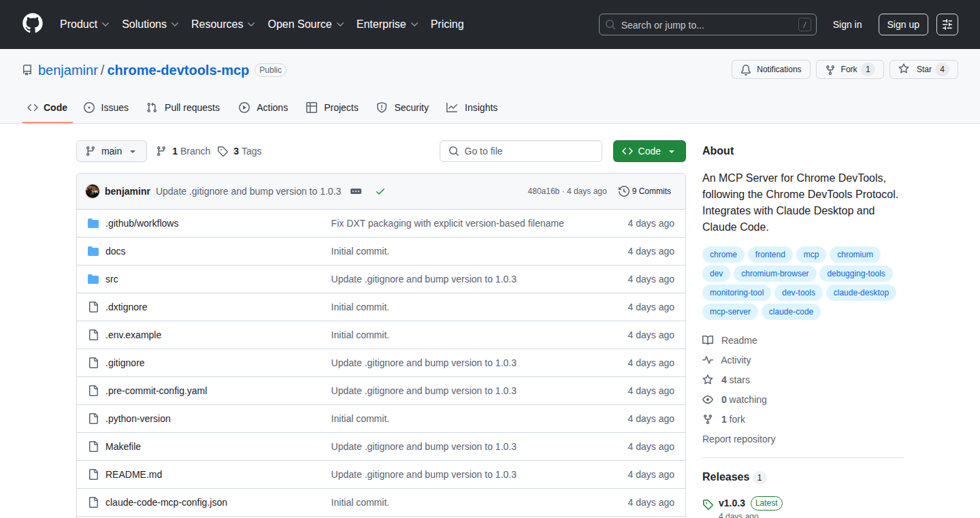Image resolution: width=980 pixels, height=518 pixels.
Task: Switch to the Security tab
Action: point(403,108)
